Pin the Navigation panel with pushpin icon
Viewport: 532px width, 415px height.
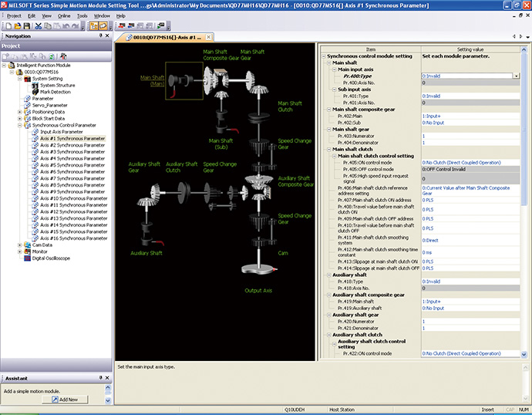point(100,35)
